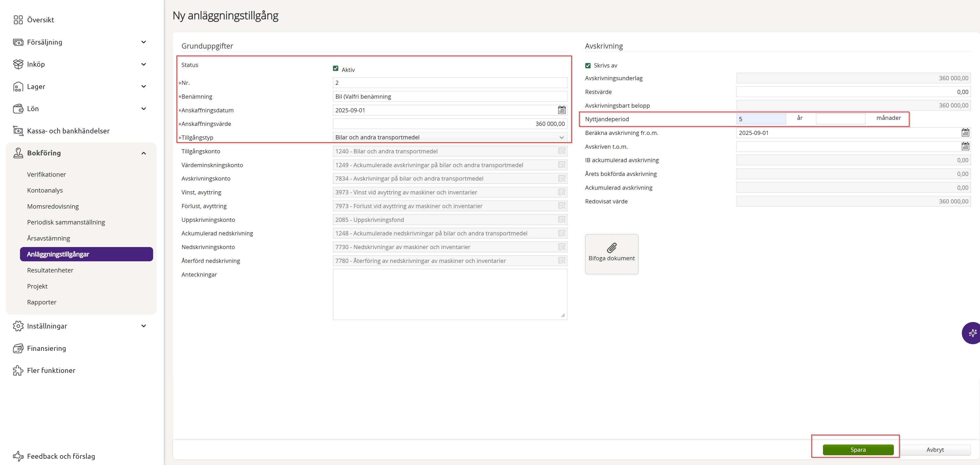Click the Nyttjandeperiod månader input field

tap(840, 119)
